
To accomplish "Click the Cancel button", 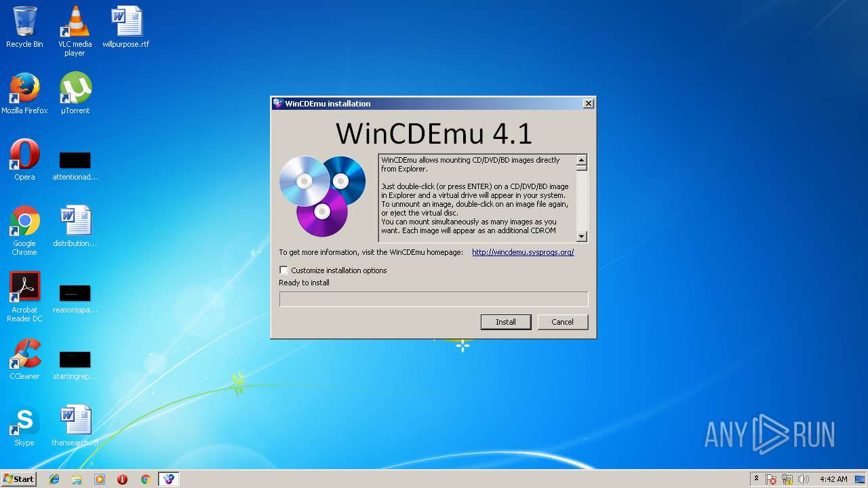I will (x=562, y=322).
